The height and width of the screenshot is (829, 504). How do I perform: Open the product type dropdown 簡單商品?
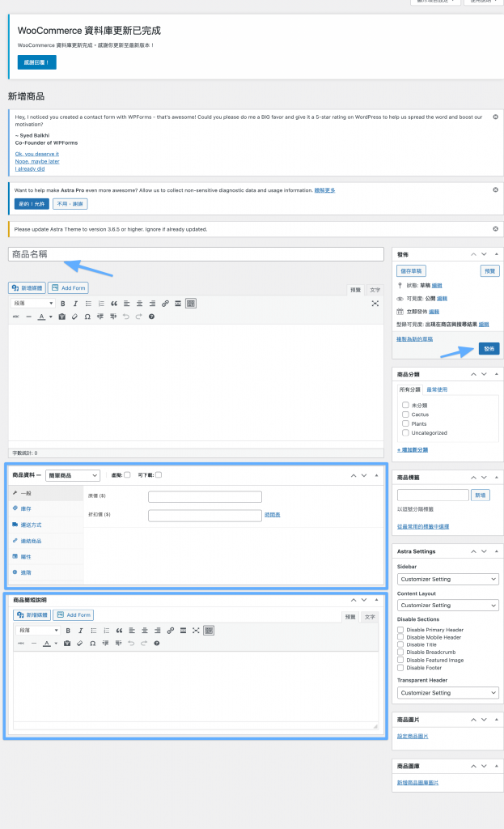coord(73,475)
